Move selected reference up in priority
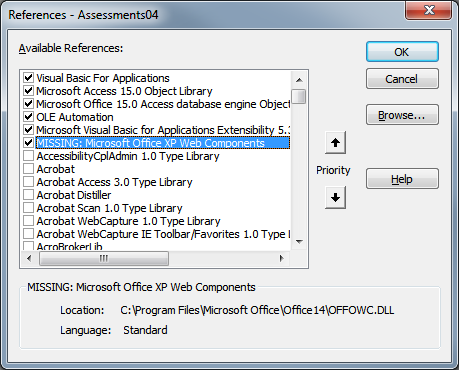Screen dimensions: 459x370 [x=335, y=143]
